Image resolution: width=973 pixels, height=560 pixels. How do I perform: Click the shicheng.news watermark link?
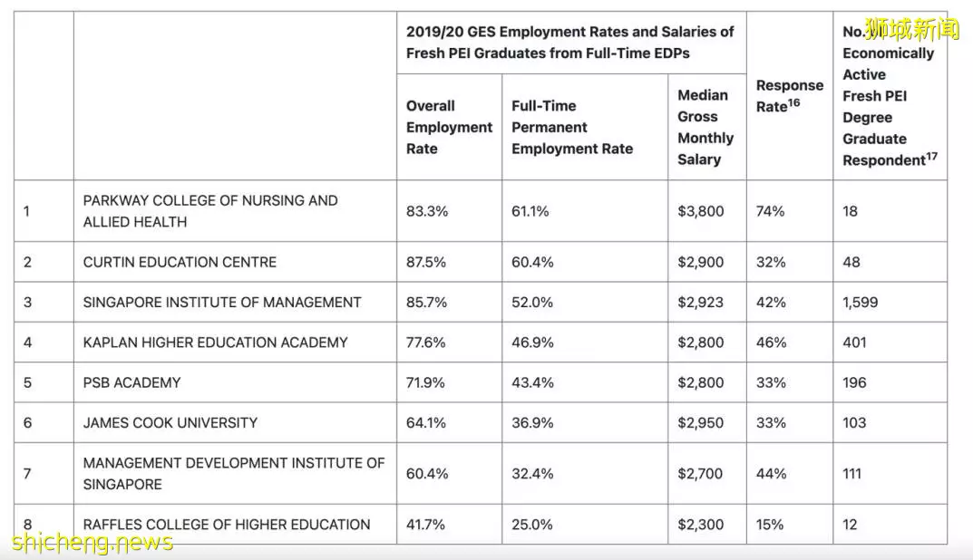point(92,543)
